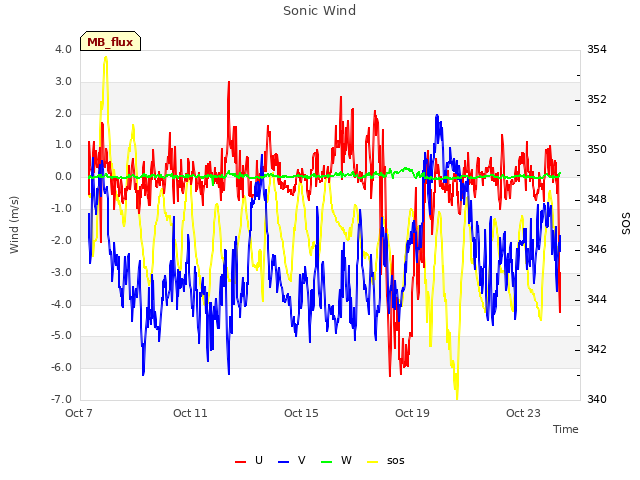Image resolution: width=640 pixels, height=480 pixels.
Task: Click the 3.0 wind axis value
Action: click(63, 81)
